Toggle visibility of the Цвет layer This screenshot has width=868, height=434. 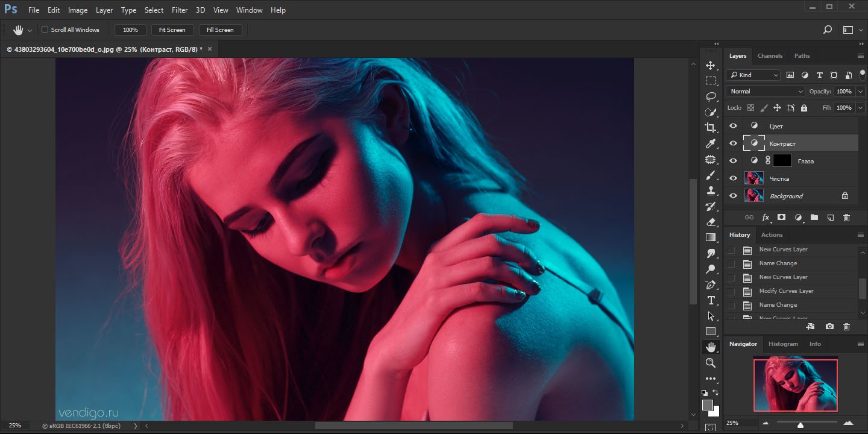[733, 126]
